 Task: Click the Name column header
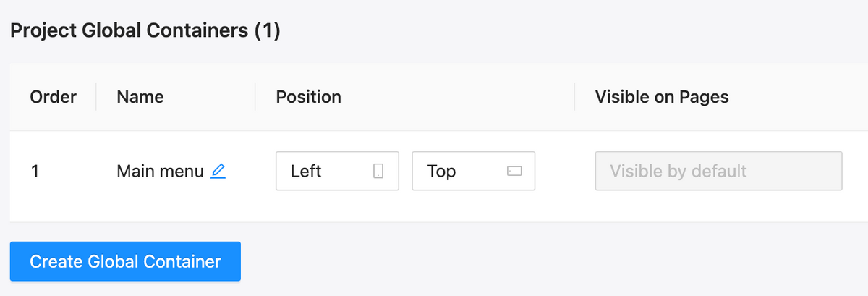(140, 97)
